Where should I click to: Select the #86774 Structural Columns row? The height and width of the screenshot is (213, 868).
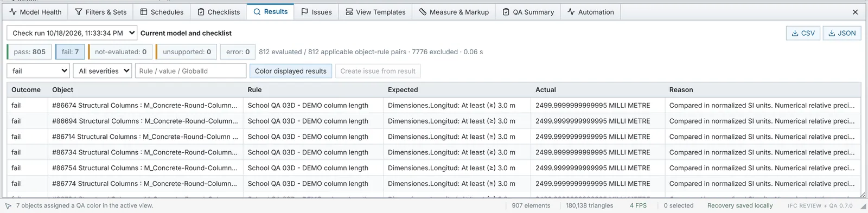[434, 184]
